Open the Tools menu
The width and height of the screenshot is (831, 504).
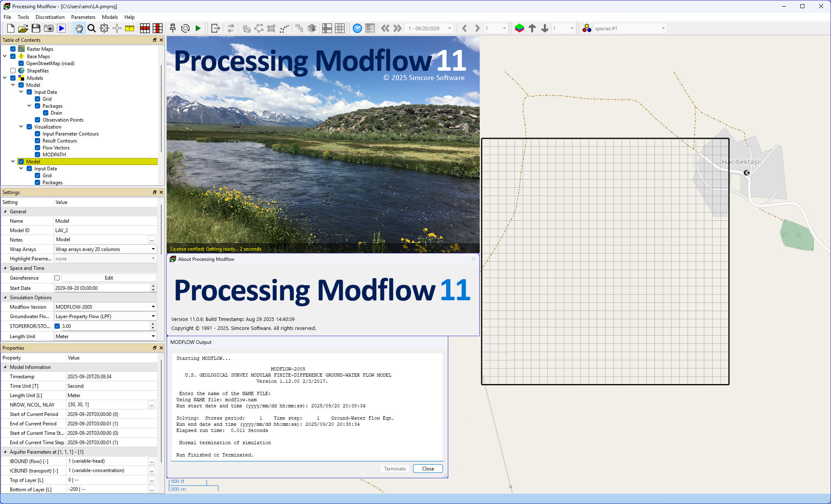pyautogui.click(x=23, y=17)
